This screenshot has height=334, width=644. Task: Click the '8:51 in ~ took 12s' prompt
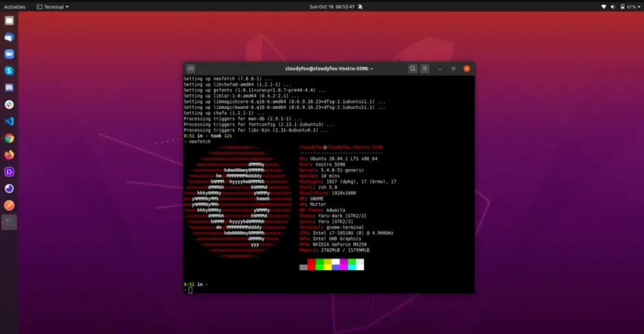[208, 136]
